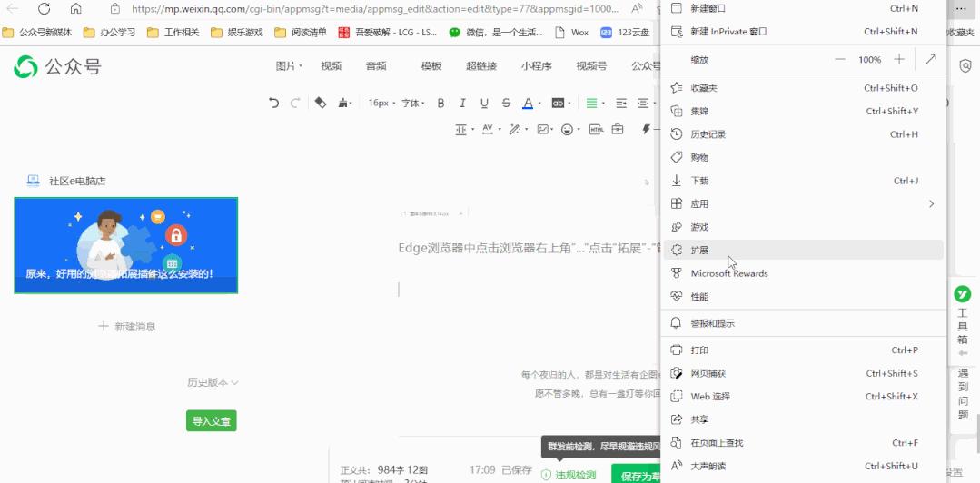980x483 pixels.
Task: Decrease zoom with the minus button
Action: click(x=840, y=59)
